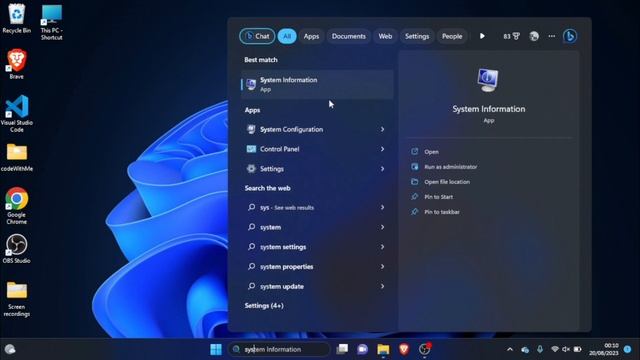Click the play arrow for more filters

pyautogui.click(x=482, y=36)
